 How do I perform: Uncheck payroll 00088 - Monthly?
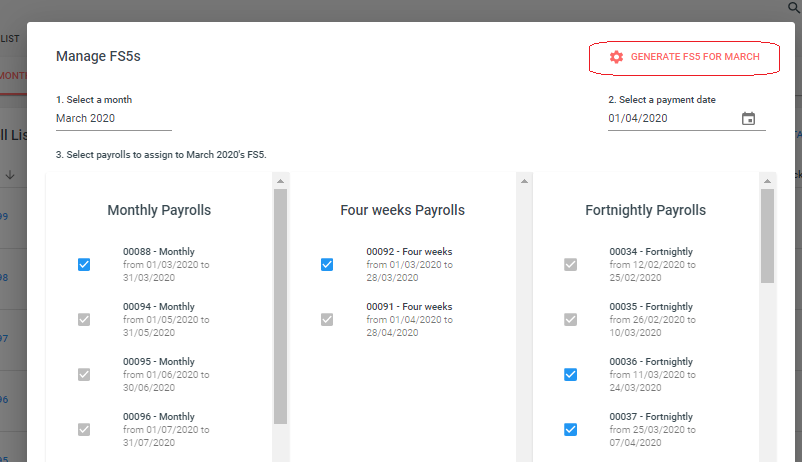pos(84,265)
